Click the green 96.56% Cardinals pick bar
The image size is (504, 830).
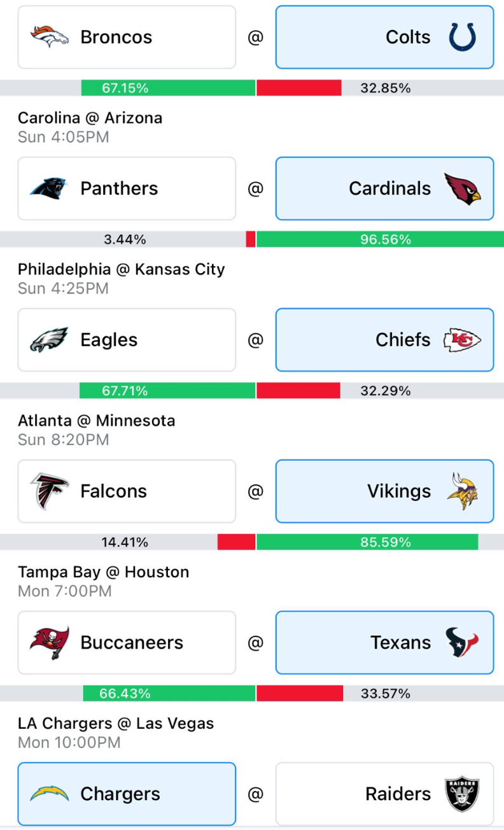coord(380,239)
